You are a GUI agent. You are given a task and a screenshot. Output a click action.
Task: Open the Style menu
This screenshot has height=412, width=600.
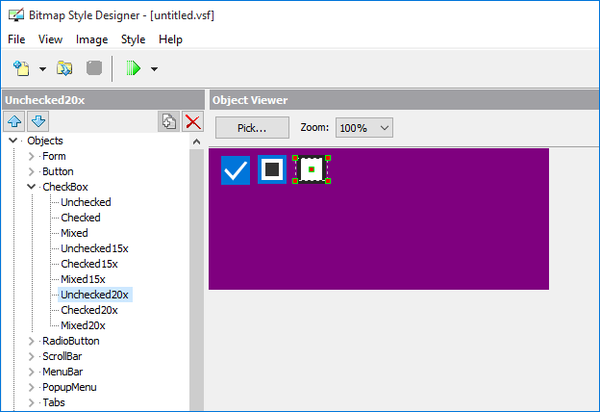click(x=133, y=39)
